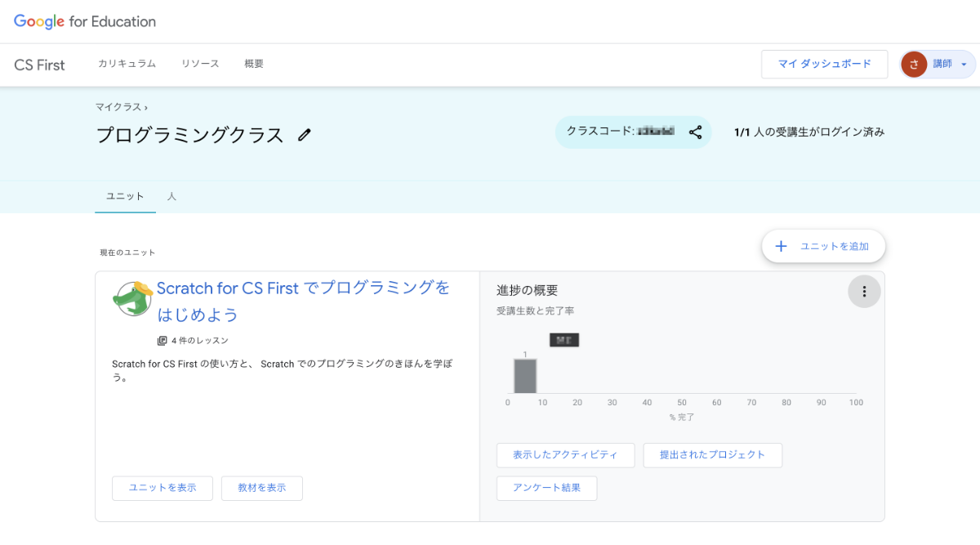
Task: Switch to the ユニット tab
Action: (x=125, y=196)
